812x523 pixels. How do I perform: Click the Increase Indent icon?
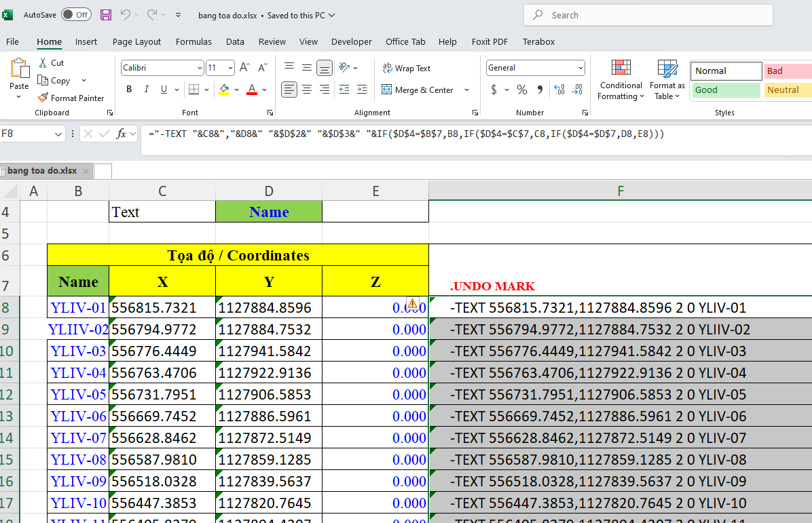(362, 90)
